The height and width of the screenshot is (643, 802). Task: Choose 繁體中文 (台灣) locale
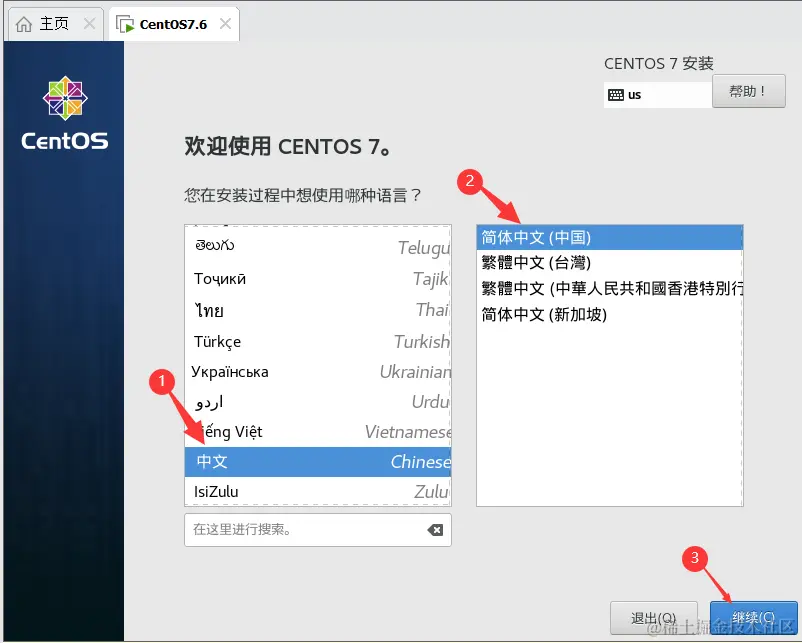point(610,263)
